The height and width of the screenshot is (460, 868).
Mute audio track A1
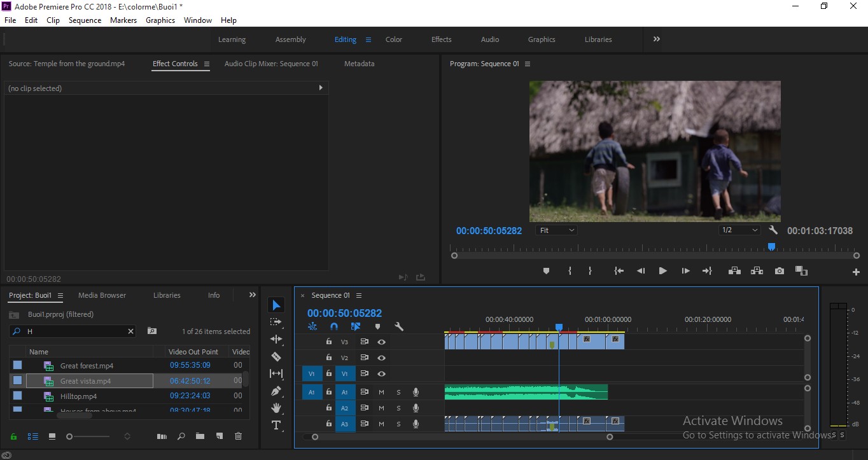click(x=381, y=392)
